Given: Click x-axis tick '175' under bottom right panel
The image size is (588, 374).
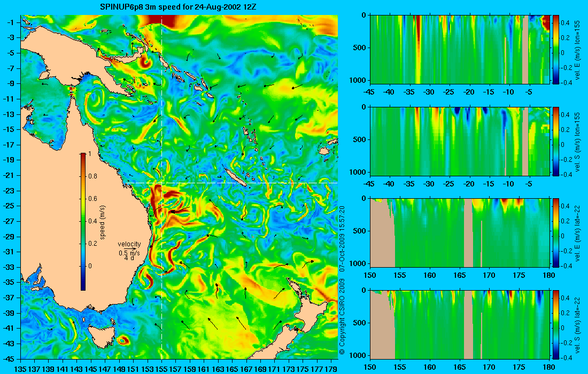Looking at the screenshot, I should click(x=520, y=367).
